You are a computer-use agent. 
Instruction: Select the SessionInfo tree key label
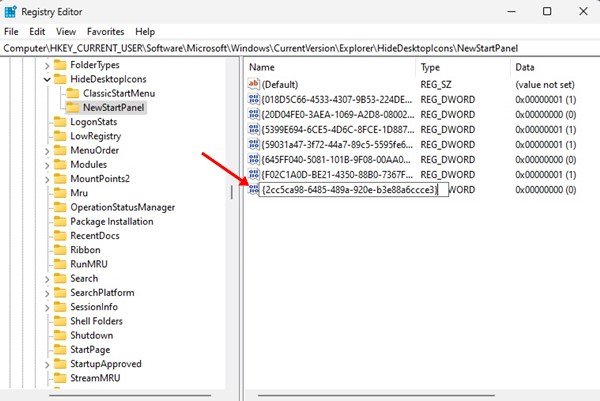(94, 307)
